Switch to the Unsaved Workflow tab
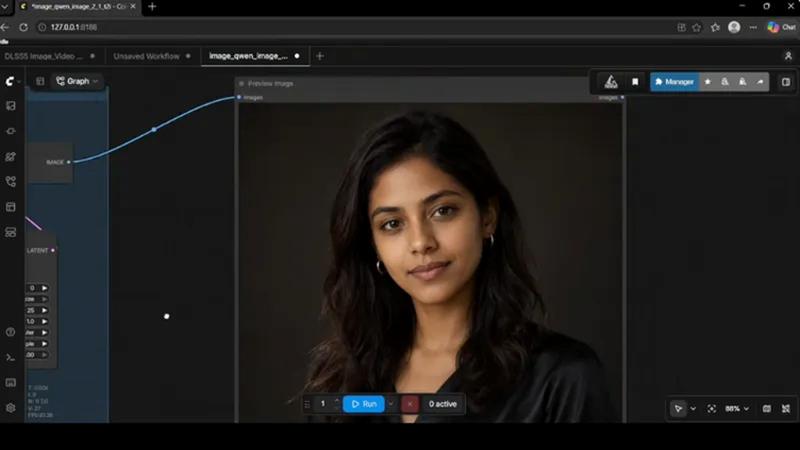Viewport: 800px width, 450px height. click(152, 56)
